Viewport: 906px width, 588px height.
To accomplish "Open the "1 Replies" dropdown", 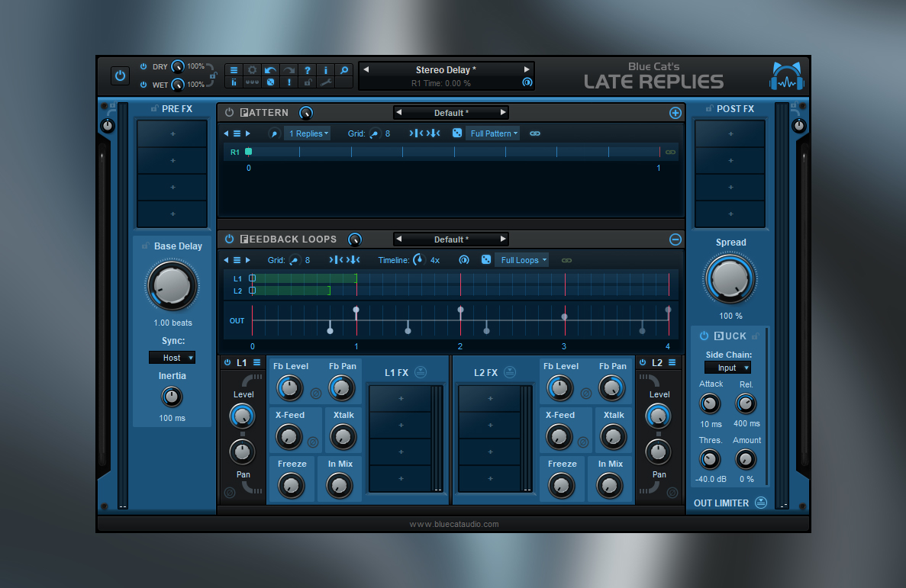I will tap(308, 133).
